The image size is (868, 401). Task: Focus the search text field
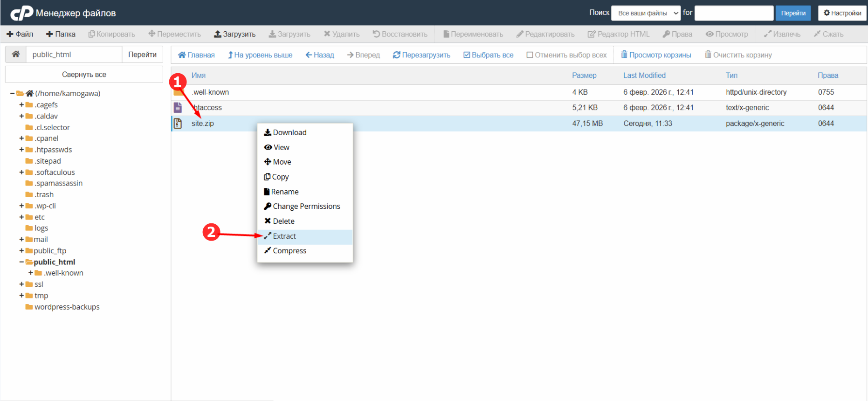[734, 13]
